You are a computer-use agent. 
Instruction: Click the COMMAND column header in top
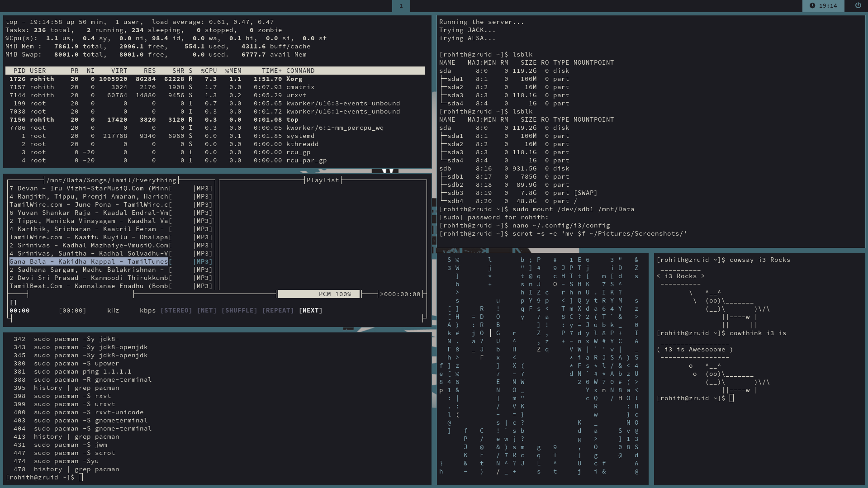pos(300,71)
